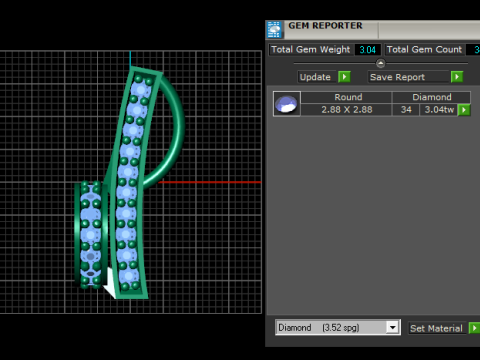Select the round gem thumbnail in report
The height and width of the screenshot is (360, 480).
click(x=287, y=104)
